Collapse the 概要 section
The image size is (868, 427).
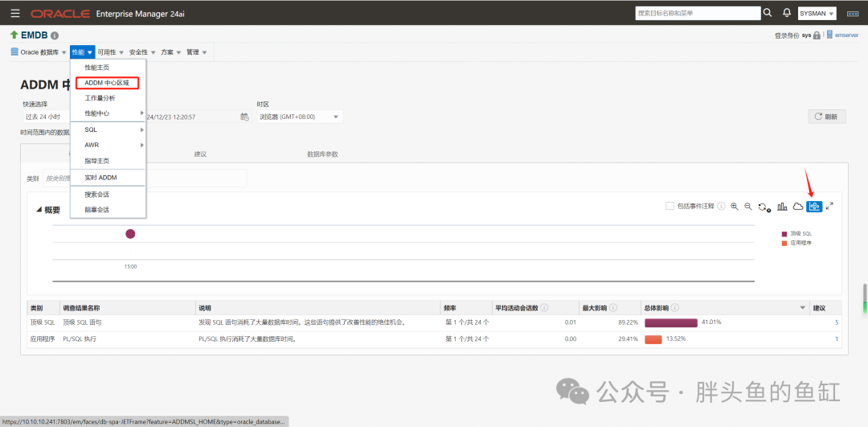coord(39,209)
